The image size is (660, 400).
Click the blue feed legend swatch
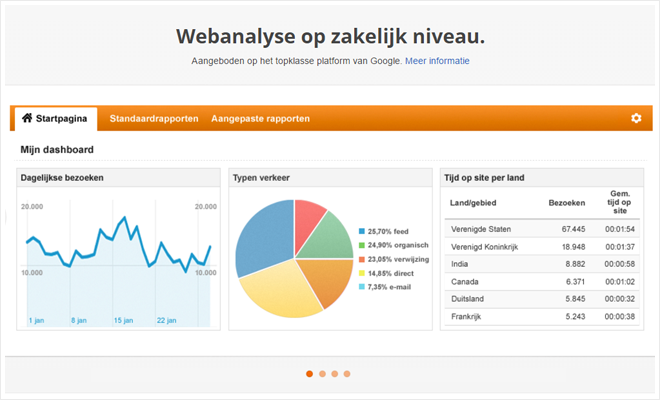point(362,231)
